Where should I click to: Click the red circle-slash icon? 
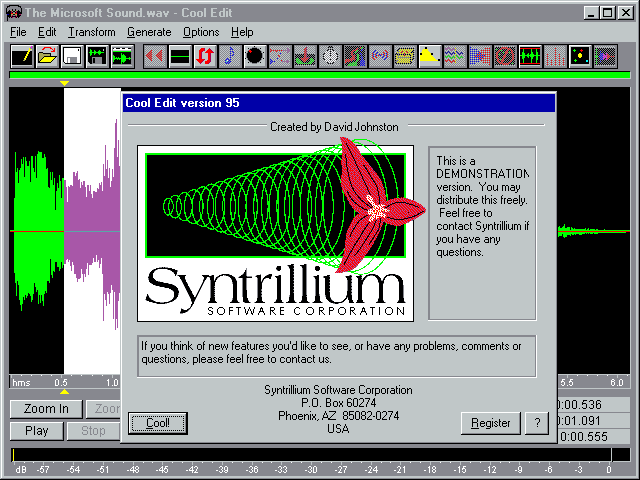click(x=505, y=56)
